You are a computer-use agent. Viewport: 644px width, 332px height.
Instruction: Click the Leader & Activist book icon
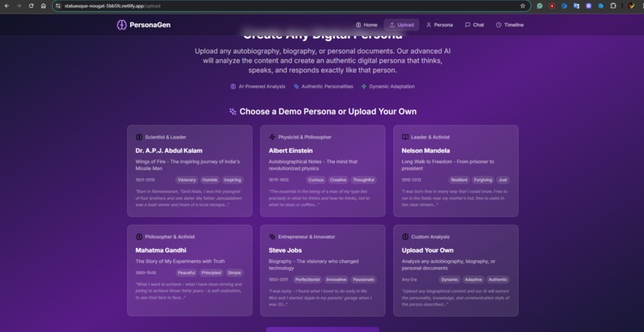click(x=405, y=137)
